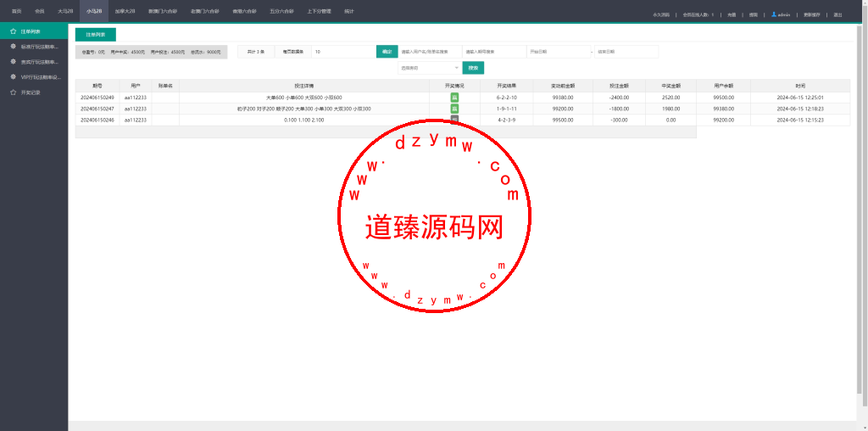The height and width of the screenshot is (431, 868).
Task: Click bet detail 大单600 小单600 大双600 小双600
Action: (304, 98)
